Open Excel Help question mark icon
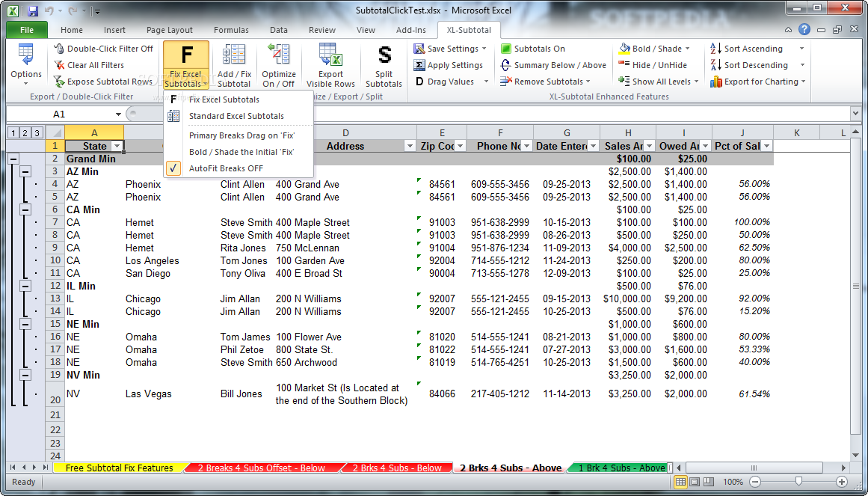This screenshot has height=496, width=868. coord(804,30)
